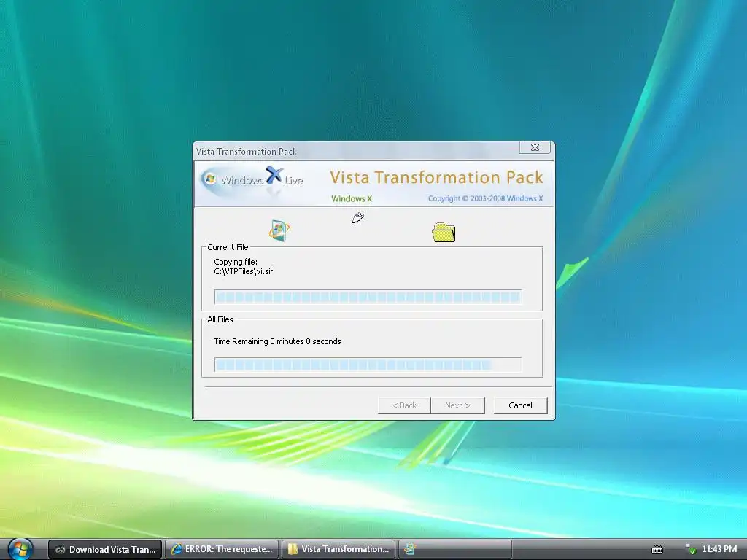Click the Copying file: label

pos(236,262)
